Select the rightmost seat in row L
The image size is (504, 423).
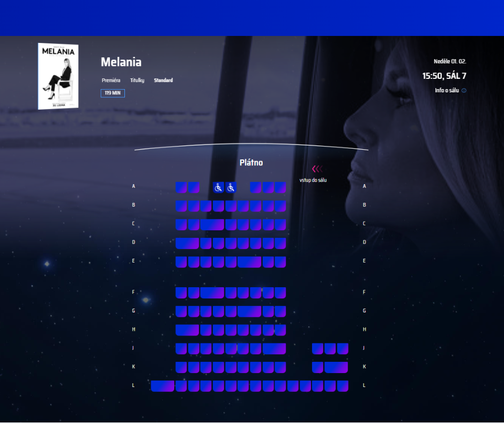click(x=343, y=386)
